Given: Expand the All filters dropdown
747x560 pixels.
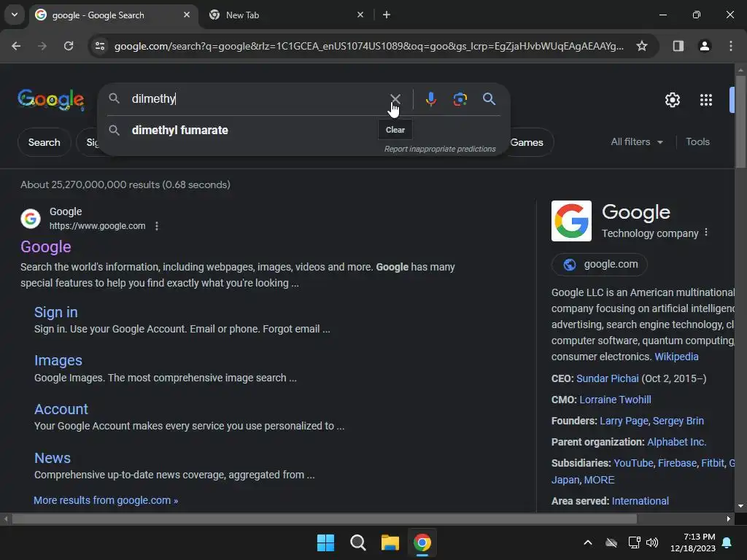Looking at the screenshot, I should (x=636, y=142).
